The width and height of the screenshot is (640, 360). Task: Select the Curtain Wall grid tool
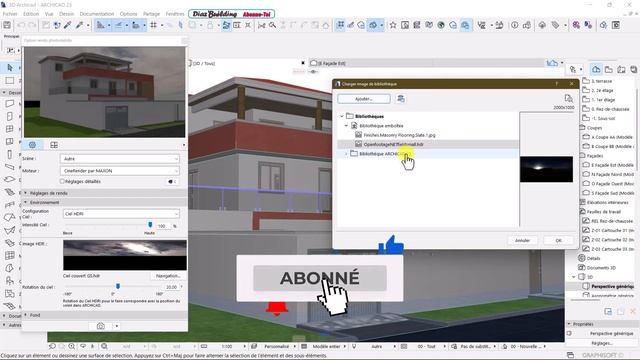pyautogui.click(x=9, y=256)
